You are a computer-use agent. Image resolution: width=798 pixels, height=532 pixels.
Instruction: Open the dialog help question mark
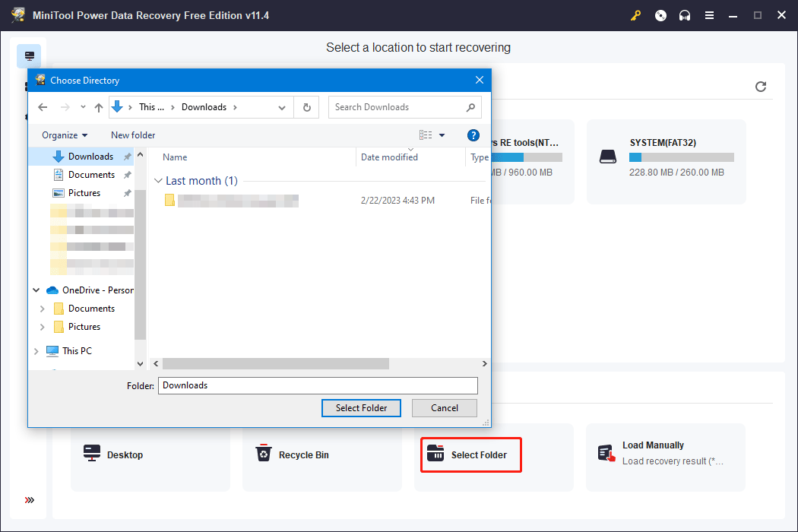(x=473, y=135)
